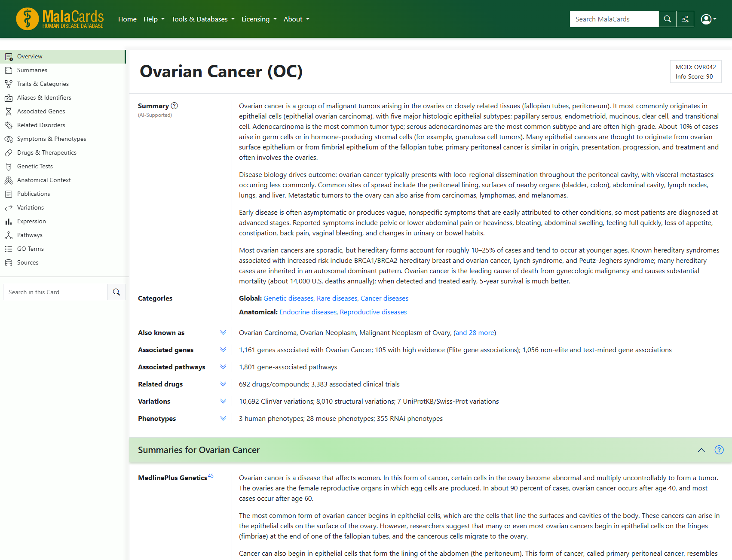Click the Pathways sidebar icon
Image resolution: width=732 pixels, height=560 pixels.
coord(9,235)
